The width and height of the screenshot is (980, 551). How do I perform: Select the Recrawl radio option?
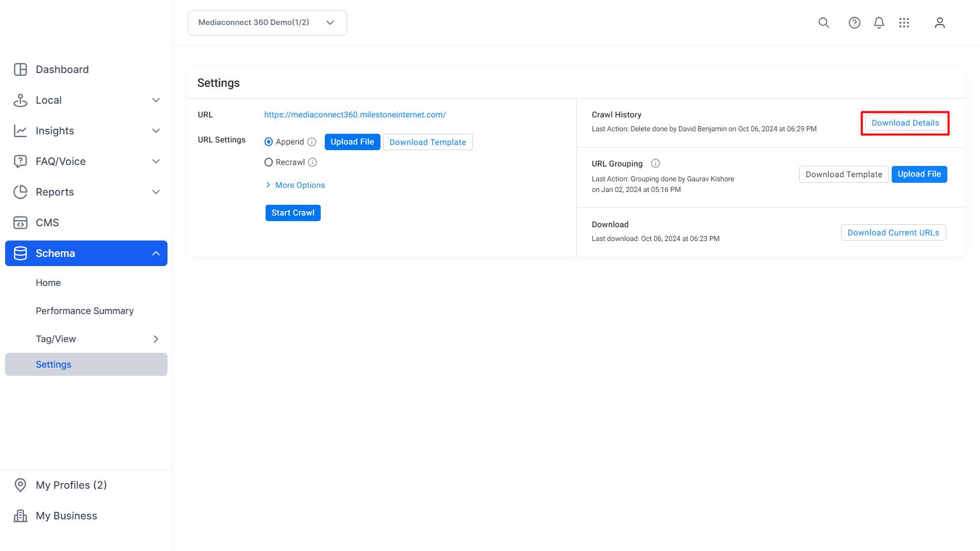[x=269, y=162]
